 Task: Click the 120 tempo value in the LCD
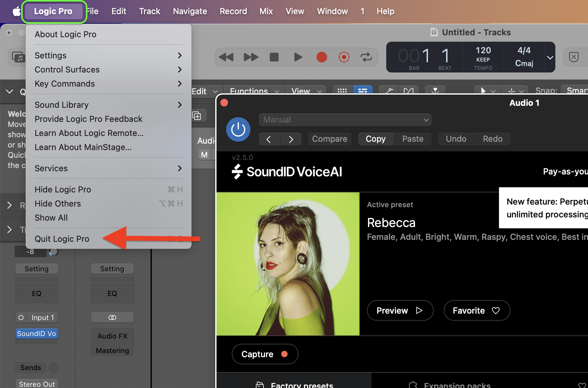point(483,50)
